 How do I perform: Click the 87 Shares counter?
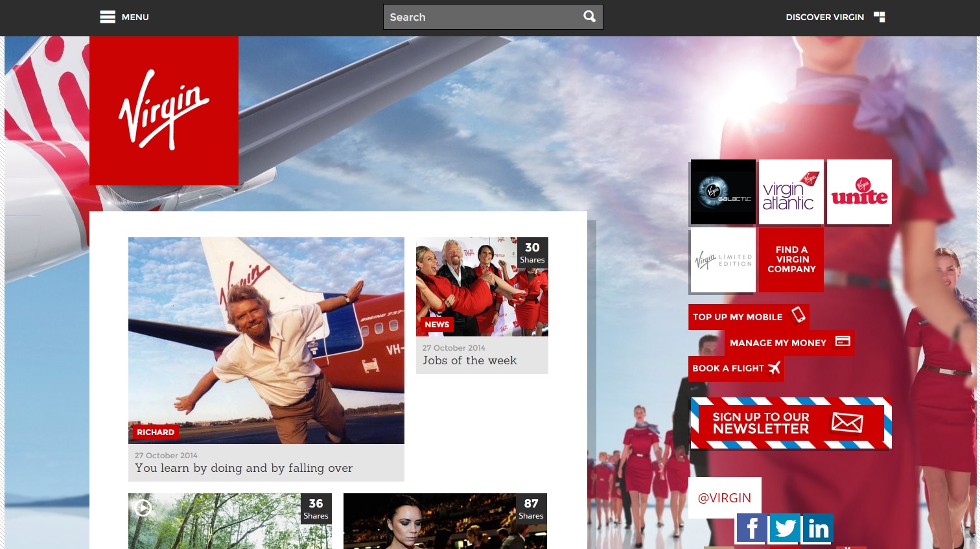531,509
